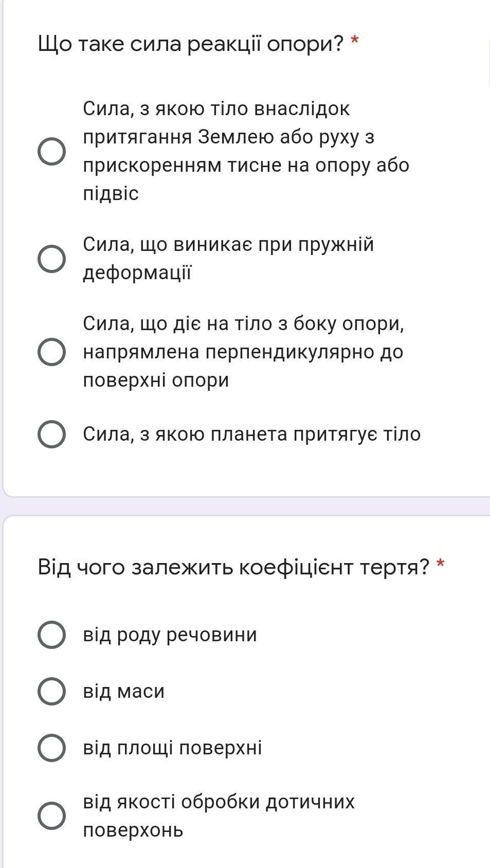Click the label text 'від роду речовини'
The image size is (490, 868).
point(170,635)
